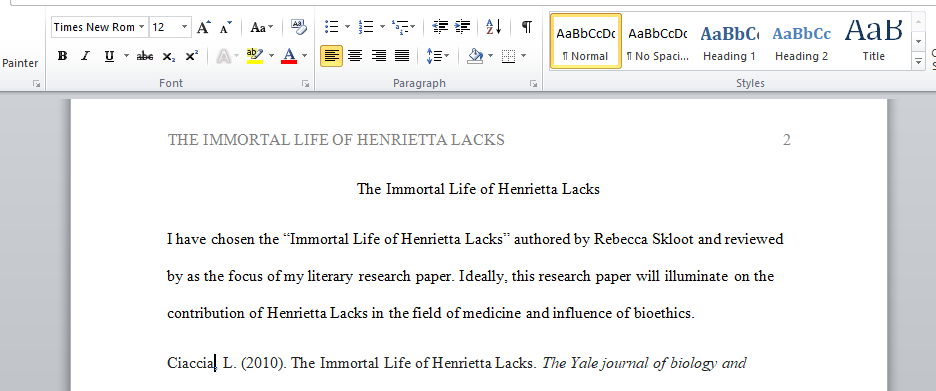Expand the font size 12 dropdown

click(x=184, y=27)
